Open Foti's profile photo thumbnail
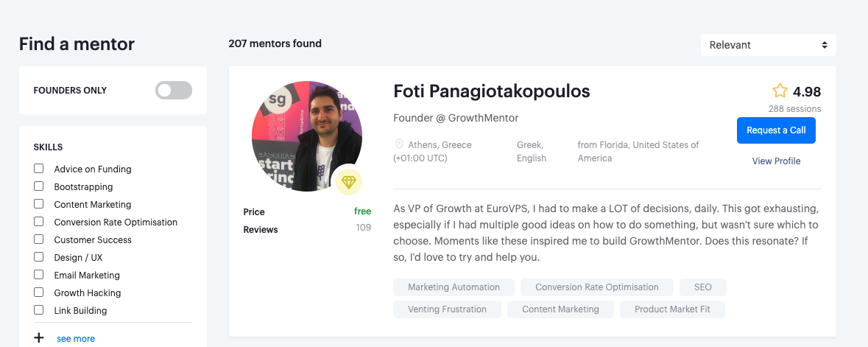The image size is (868, 347). [306, 136]
